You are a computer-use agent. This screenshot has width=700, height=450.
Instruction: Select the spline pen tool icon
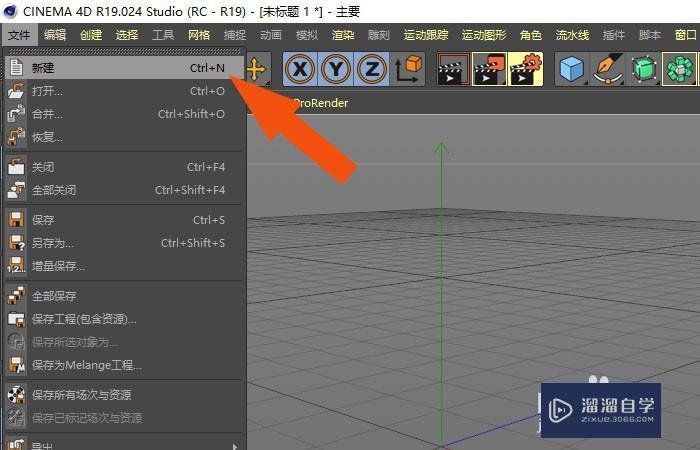tap(608, 69)
